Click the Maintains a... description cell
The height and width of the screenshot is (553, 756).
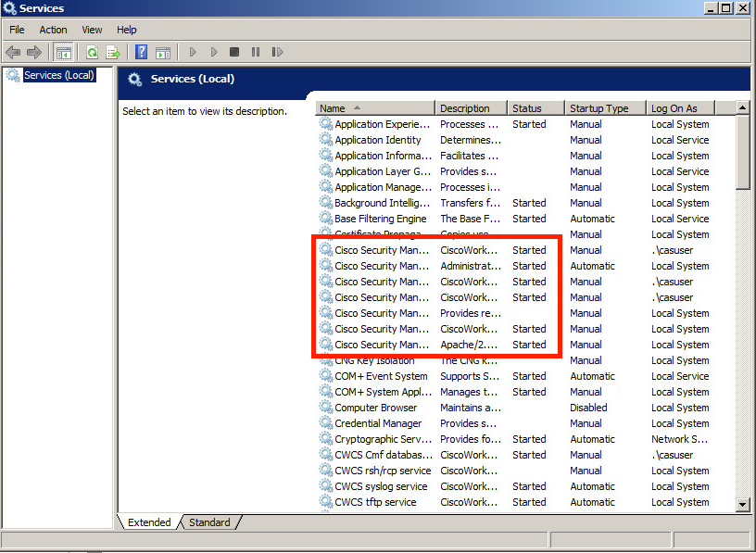pos(471,408)
